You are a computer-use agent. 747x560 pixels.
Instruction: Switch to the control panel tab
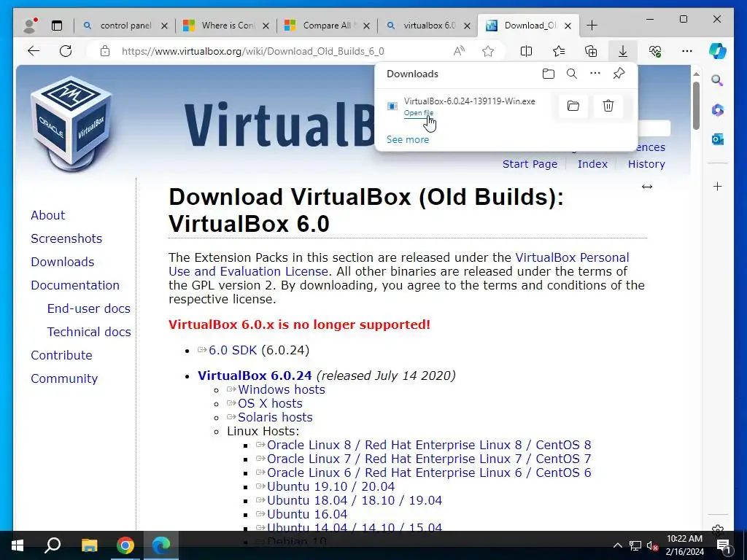(x=125, y=26)
